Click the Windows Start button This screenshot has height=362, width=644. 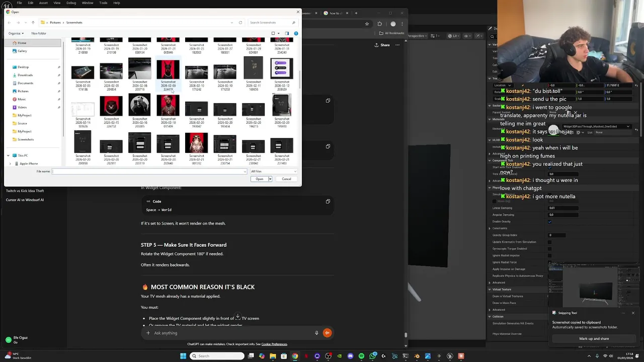[x=183, y=356]
